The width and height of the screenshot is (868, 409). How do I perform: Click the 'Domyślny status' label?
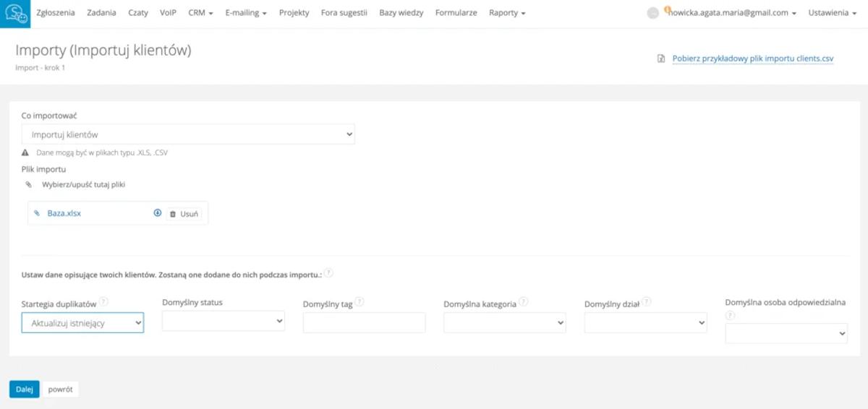pyautogui.click(x=192, y=302)
